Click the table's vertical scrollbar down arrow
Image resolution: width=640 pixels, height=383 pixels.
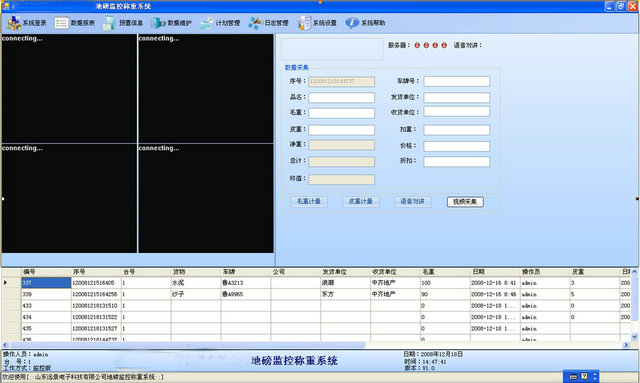click(635, 337)
